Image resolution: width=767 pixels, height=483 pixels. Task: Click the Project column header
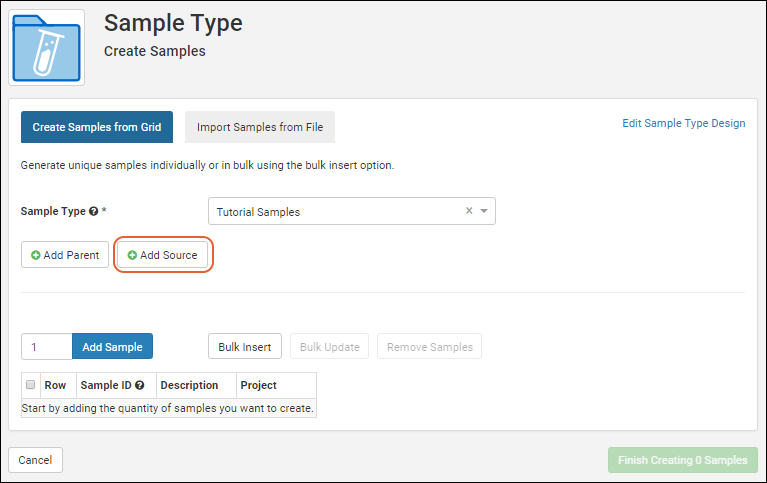coord(259,385)
